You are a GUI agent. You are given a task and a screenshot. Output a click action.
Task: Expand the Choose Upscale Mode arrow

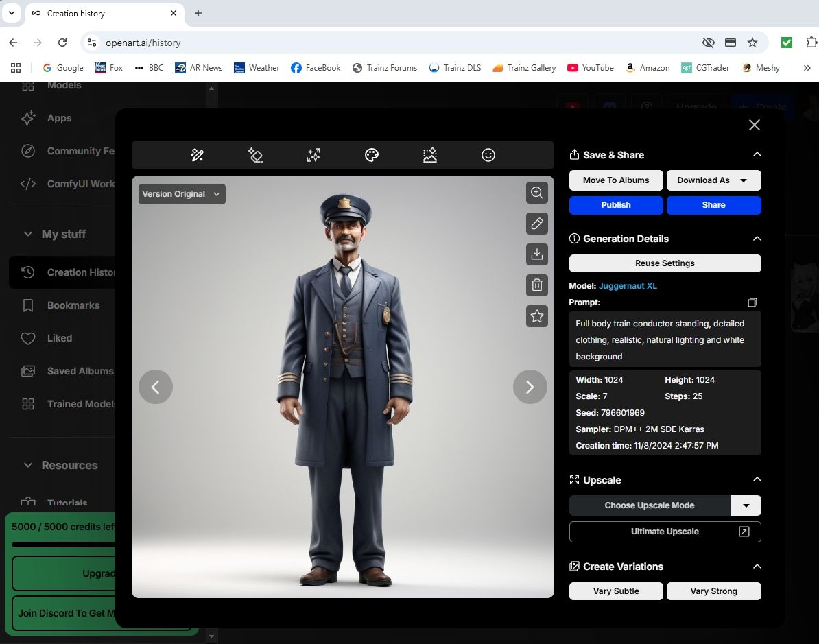click(x=746, y=505)
